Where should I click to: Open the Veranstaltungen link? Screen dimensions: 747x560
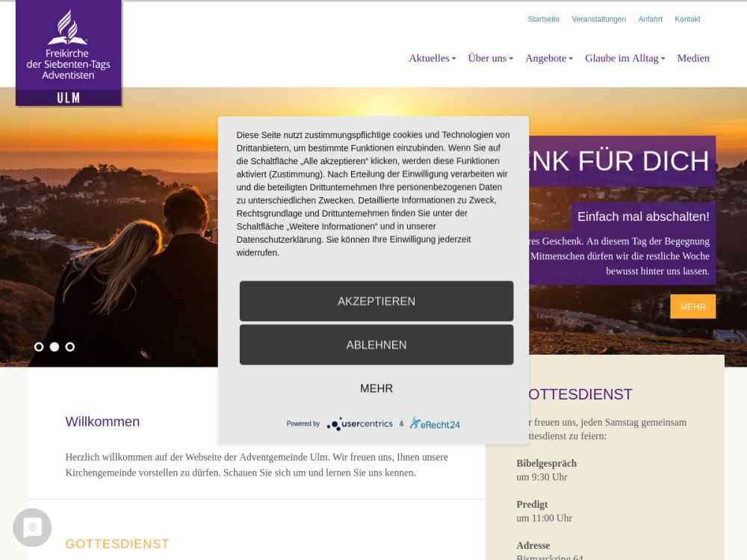[599, 19]
